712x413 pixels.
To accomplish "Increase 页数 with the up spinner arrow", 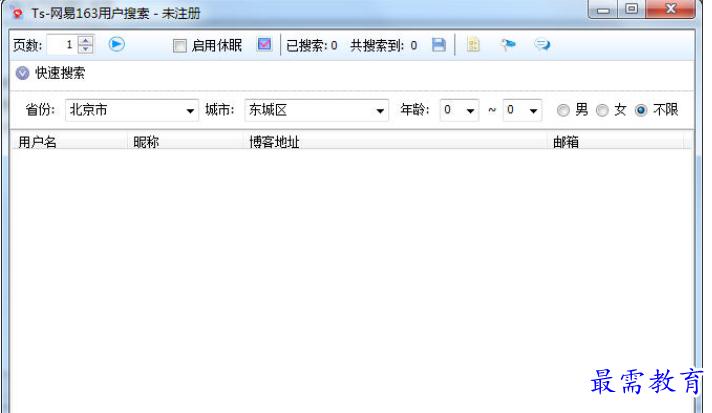I will coord(85,40).
